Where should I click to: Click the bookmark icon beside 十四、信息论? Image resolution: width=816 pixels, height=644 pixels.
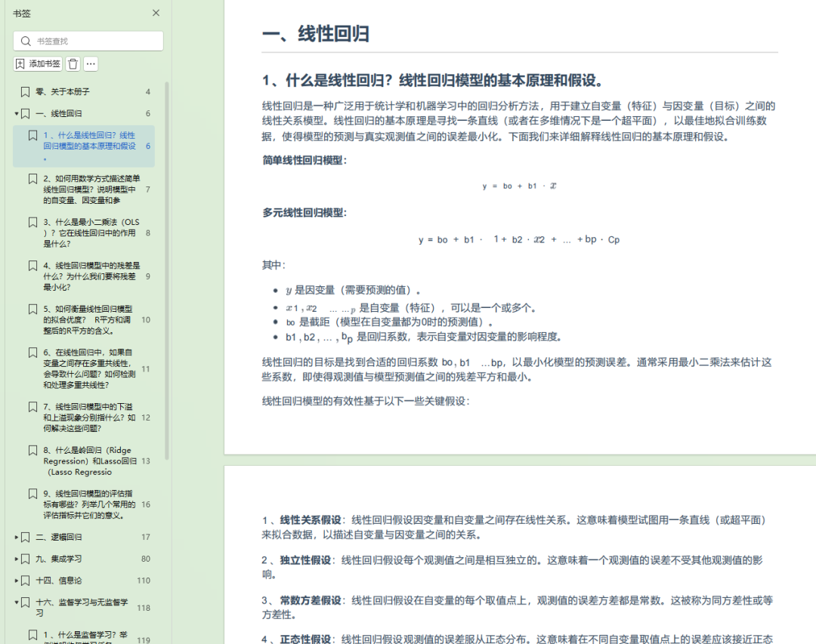coord(25,581)
